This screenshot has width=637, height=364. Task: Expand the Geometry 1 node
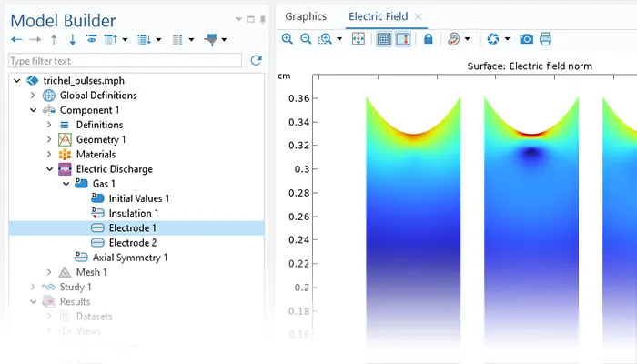[x=49, y=139]
